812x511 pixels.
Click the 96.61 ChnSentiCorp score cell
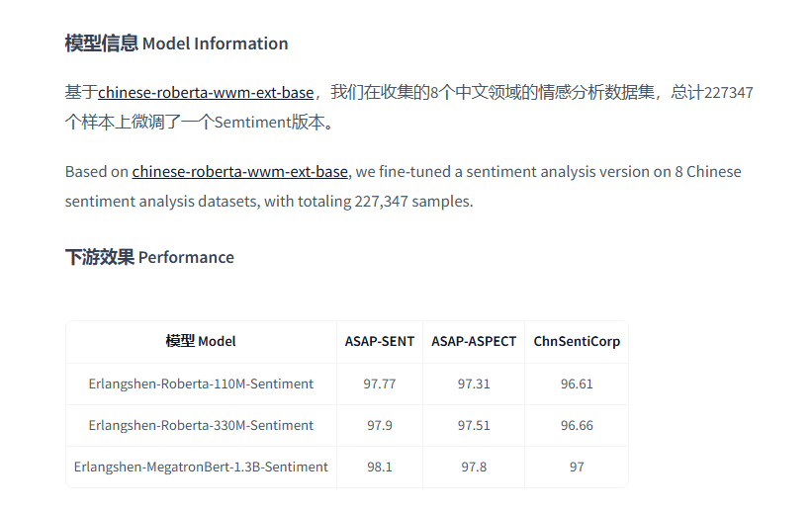click(x=577, y=383)
